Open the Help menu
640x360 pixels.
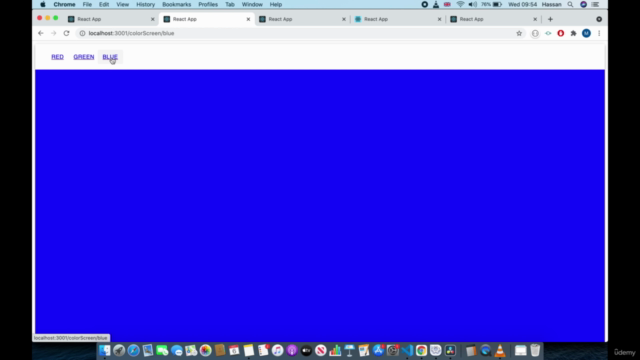[x=276, y=4]
